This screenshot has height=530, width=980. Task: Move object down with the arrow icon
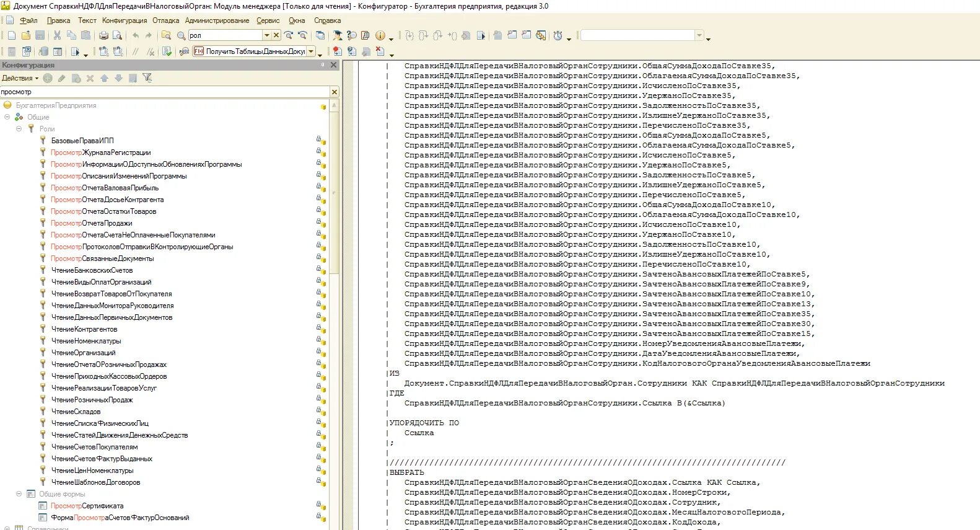[118, 78]
